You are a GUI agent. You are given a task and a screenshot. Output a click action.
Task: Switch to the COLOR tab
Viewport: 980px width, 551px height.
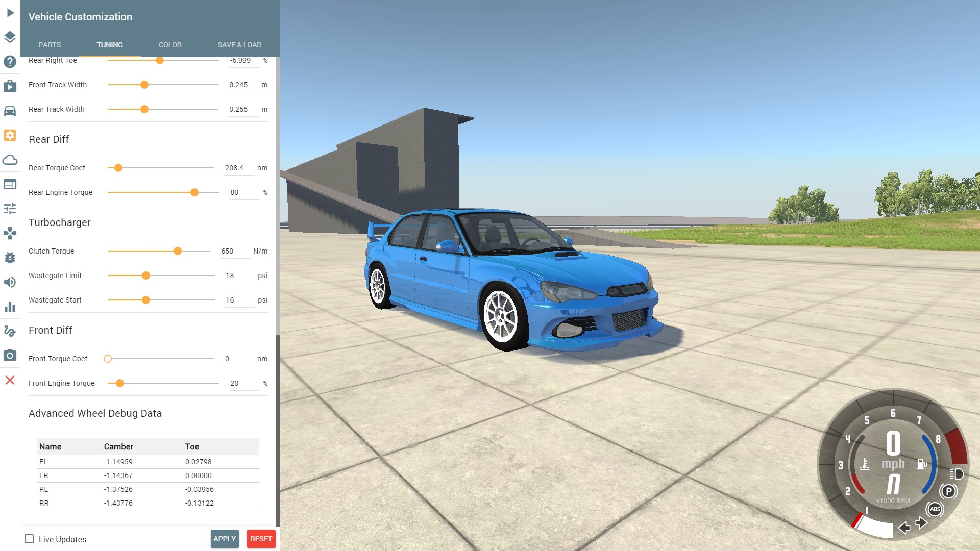click(170, 45)
